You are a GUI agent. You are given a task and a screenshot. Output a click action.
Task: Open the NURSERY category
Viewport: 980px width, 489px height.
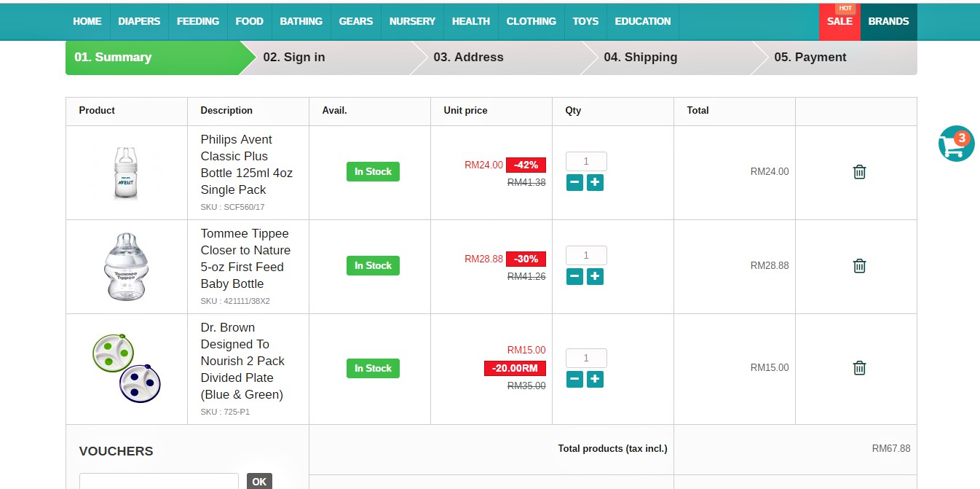(412, 21)
